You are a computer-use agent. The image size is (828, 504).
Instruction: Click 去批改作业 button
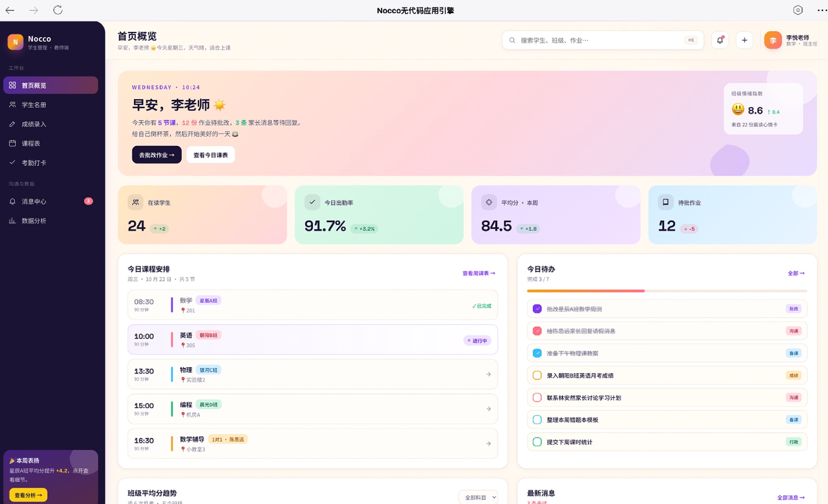pyautogui.click(x=157, y=155)
